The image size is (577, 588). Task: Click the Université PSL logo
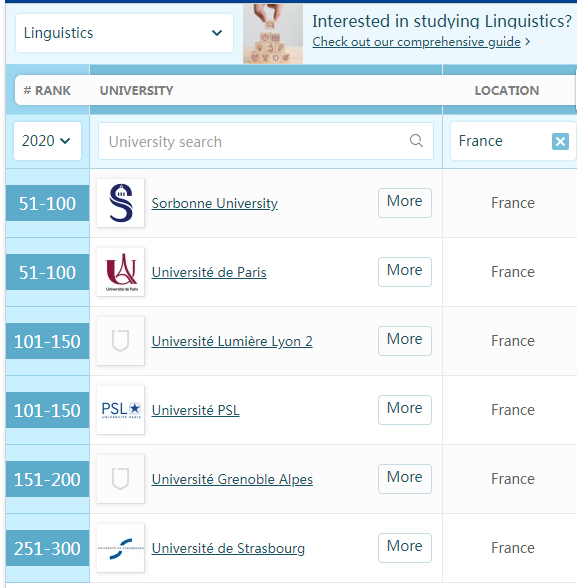pyautogui.click(x=120, y=410)
